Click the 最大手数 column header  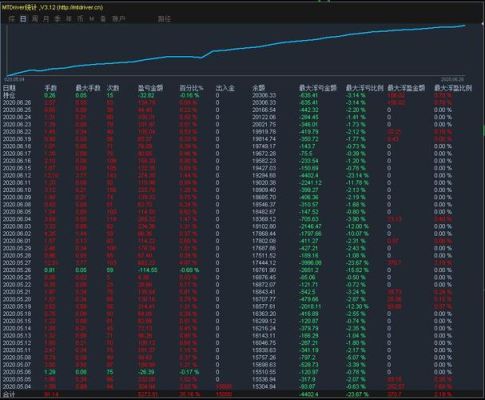click(88, 88)
